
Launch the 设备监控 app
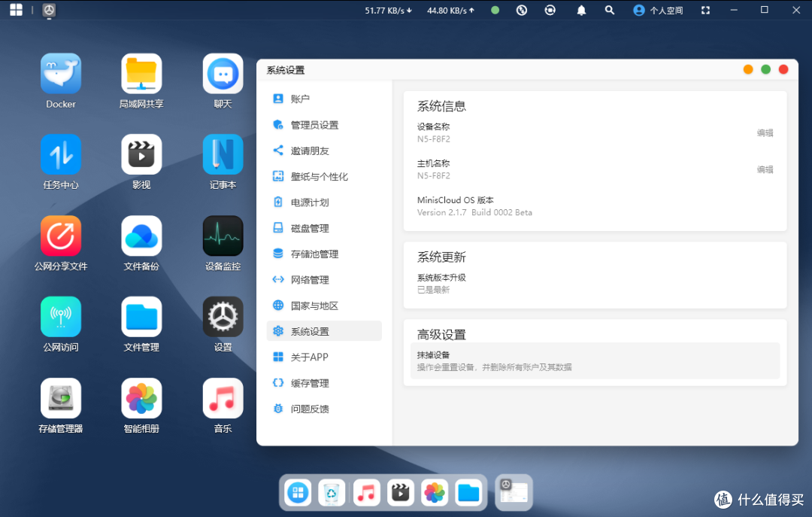click(x=223, y=236)
